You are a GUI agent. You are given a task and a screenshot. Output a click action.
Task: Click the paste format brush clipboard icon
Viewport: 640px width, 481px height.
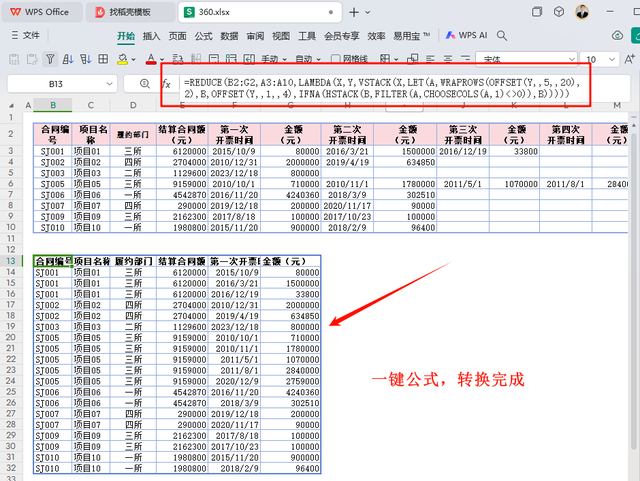32,59
